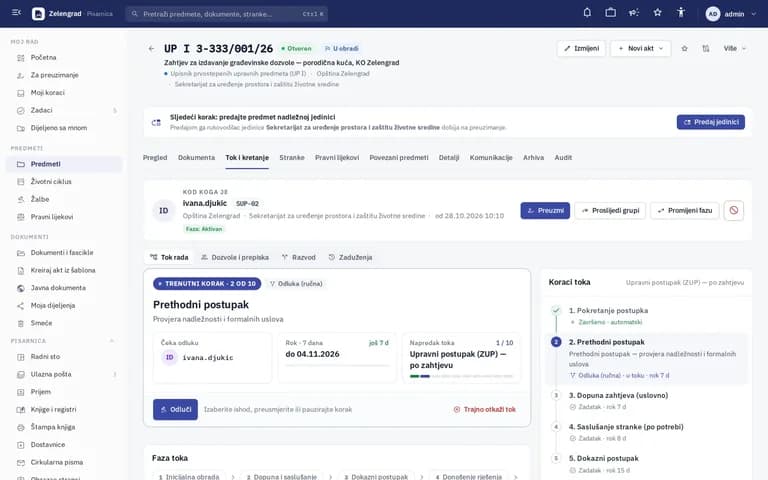Open Dijeljeno sa mnom
The height and width of the screenshot is (480, 768).
click(64, 128)
